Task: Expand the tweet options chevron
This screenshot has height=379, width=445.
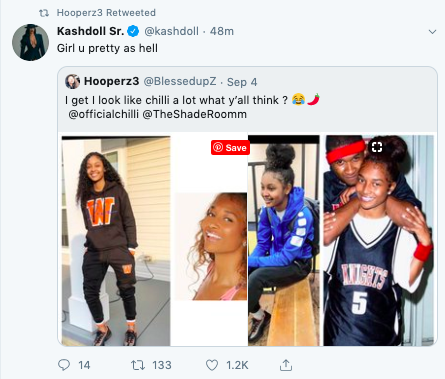Action: pyautogui.click(x=432, y=32)
